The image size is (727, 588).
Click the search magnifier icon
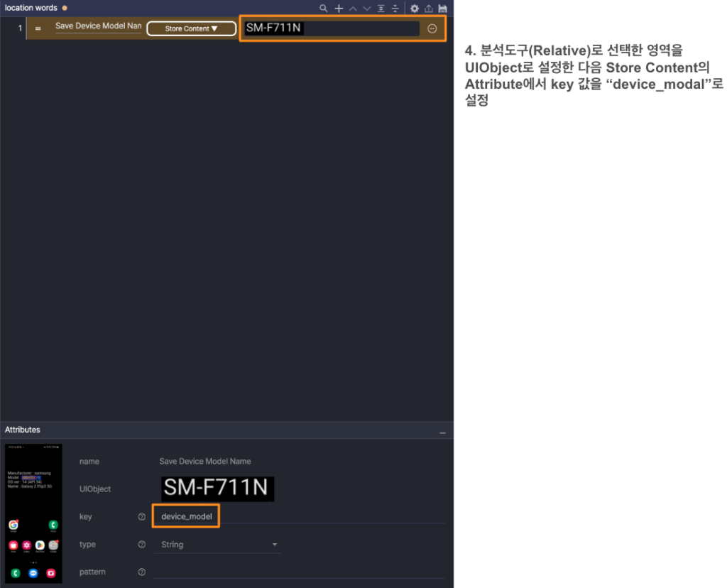pyautogui.click(x=324, y=9)
